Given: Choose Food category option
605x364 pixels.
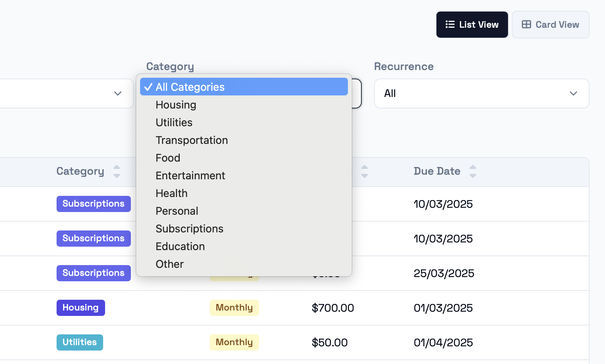Looking at the screenshot, I should coord(168,158).
